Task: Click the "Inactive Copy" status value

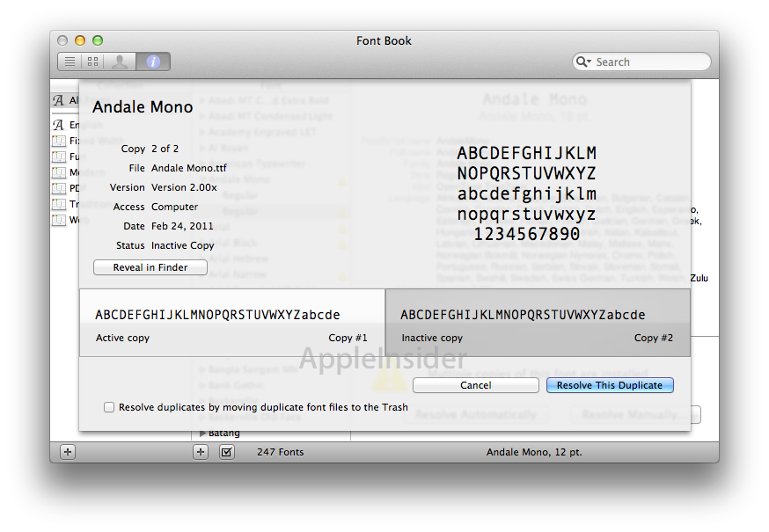Action: tap(182, 245)
